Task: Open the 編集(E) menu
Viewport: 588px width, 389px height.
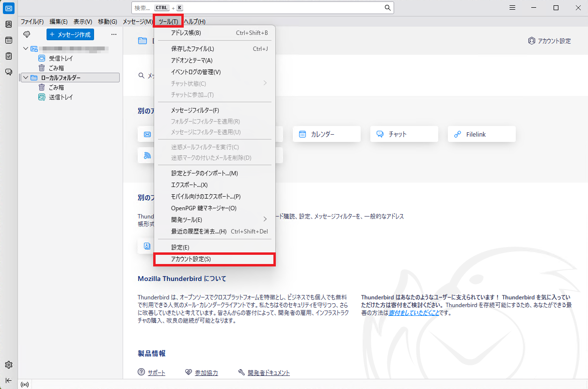Action: pos(59,21)
